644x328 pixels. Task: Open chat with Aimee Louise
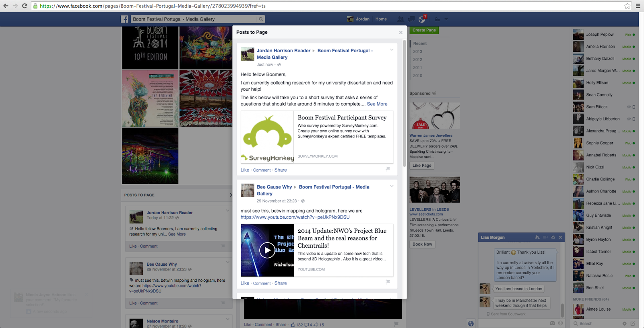point(604,309)
